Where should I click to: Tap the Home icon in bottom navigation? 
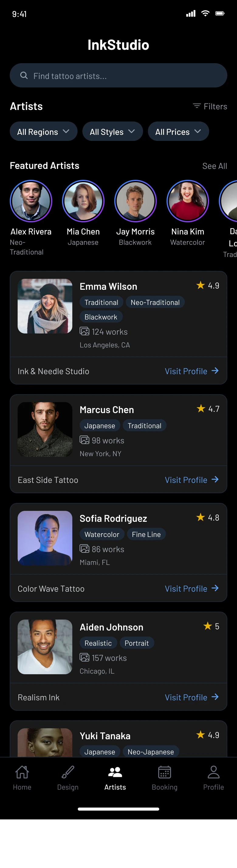[x=22, y=772]
